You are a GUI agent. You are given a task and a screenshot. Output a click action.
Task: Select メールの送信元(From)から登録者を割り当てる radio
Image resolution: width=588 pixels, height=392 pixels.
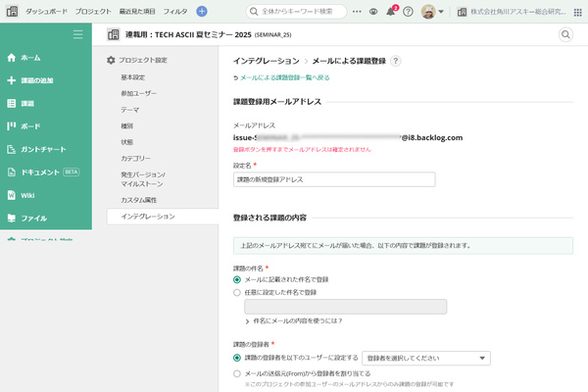[237, 373]
